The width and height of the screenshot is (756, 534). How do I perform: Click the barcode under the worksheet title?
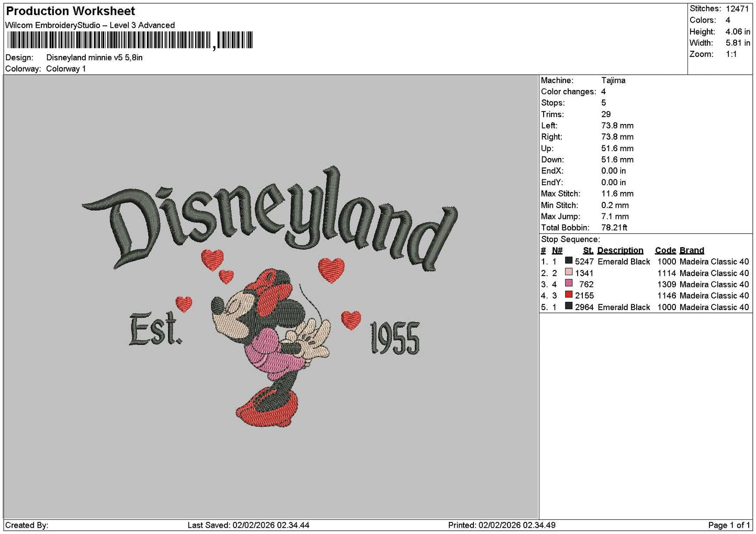[130, 40]
